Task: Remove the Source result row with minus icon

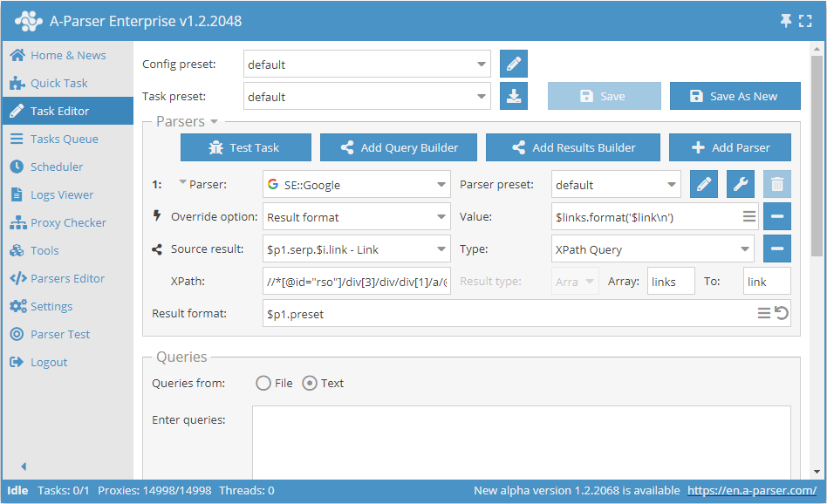Action: [776, 248]
